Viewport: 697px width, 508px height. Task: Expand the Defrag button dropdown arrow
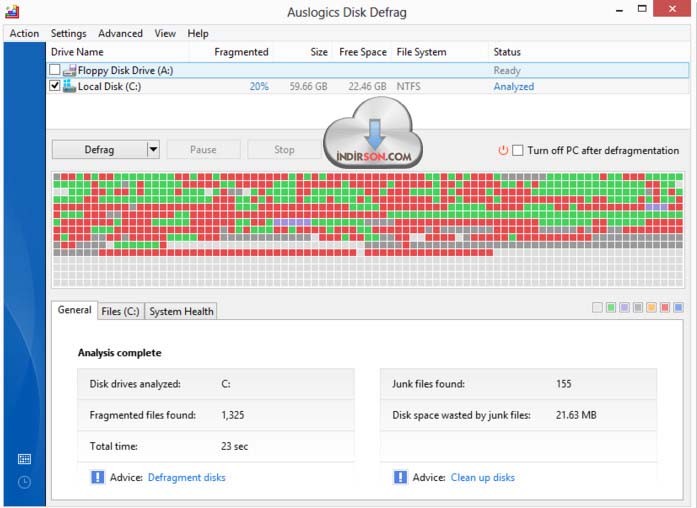[x=153, y=149]
